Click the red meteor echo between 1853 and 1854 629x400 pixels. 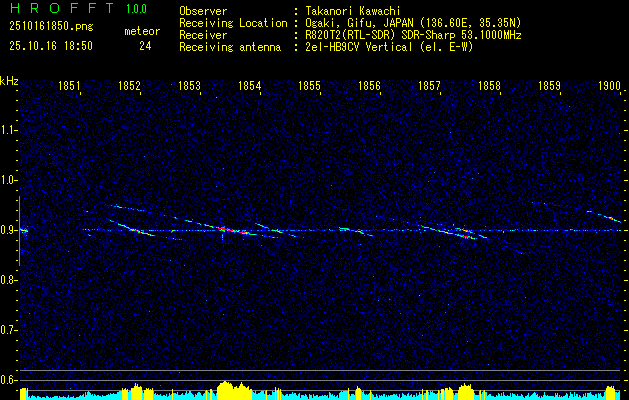[x=232, y=230]
